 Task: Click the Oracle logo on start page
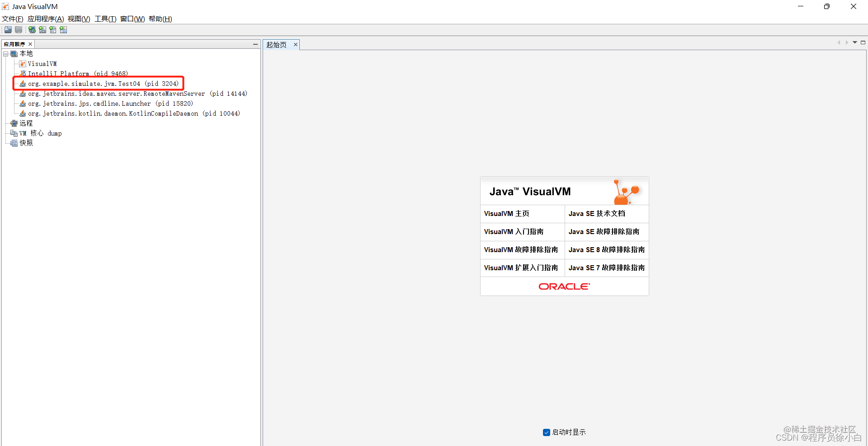[564, 286]
